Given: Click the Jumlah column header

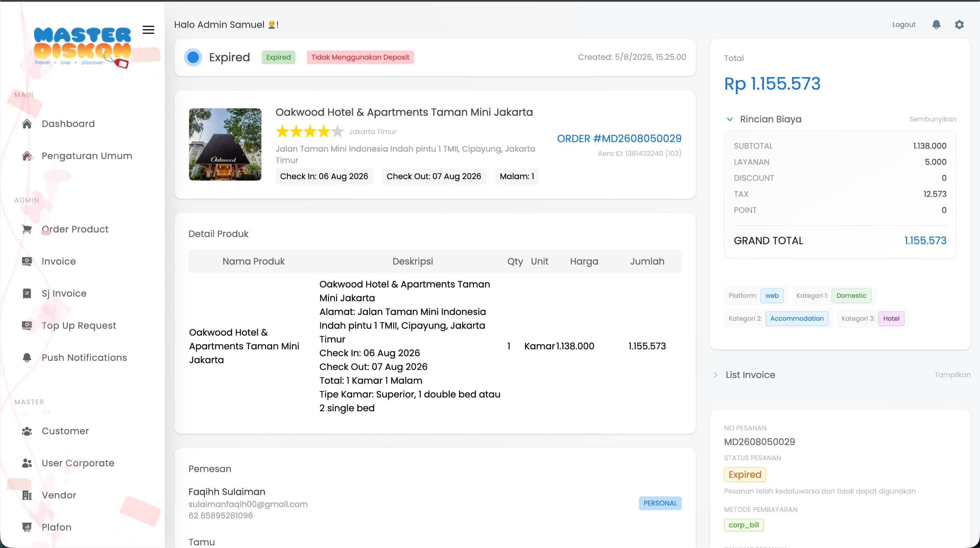Looking at the screenshot, I should pos(647,262).
